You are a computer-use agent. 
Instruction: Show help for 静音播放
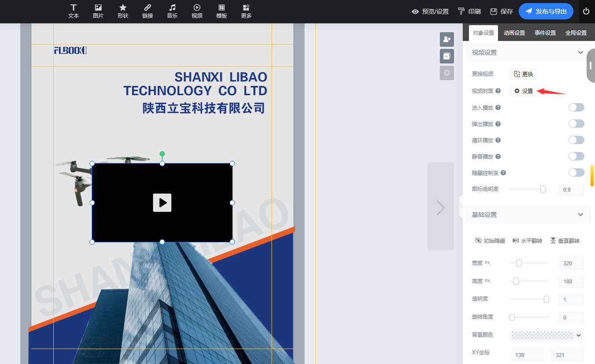click(498, 156)
